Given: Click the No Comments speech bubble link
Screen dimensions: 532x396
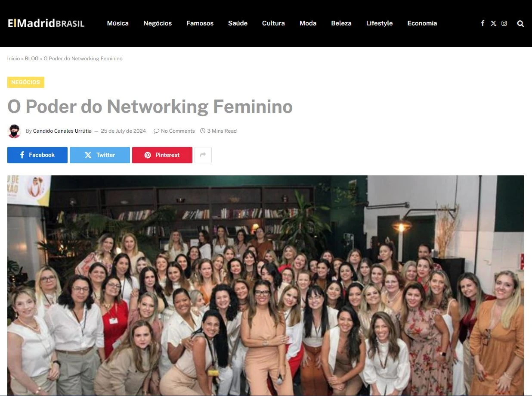Looking at the screenshot, I should (x=174, y=131).
